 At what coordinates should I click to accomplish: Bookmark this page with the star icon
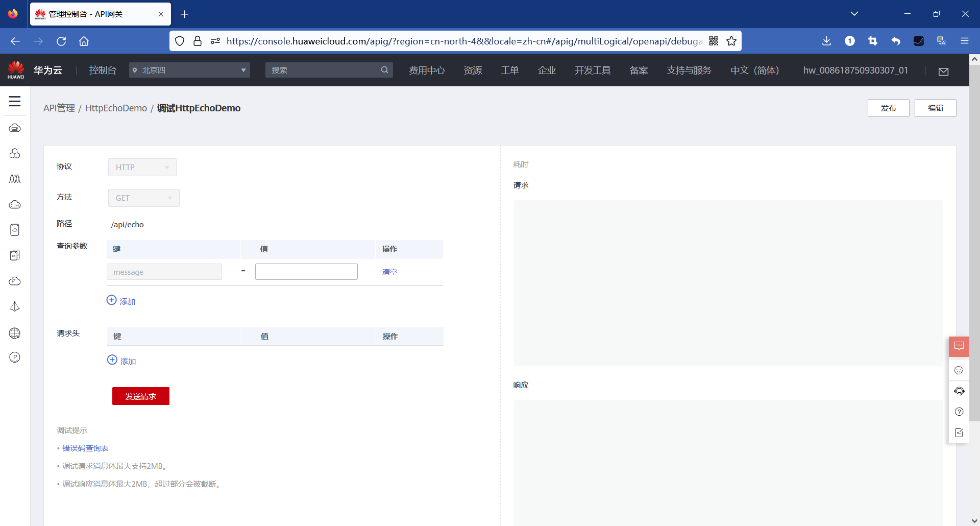(731, 41)
